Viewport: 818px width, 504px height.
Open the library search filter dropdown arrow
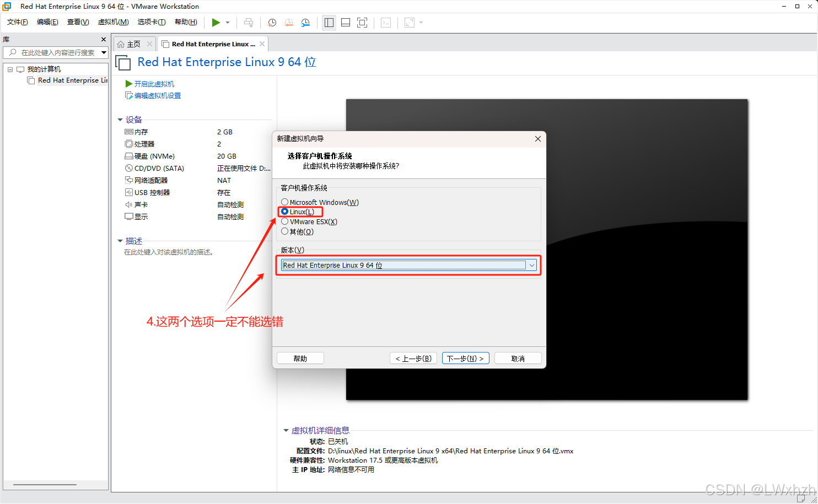pyautogui.click(x=104, y=52)
